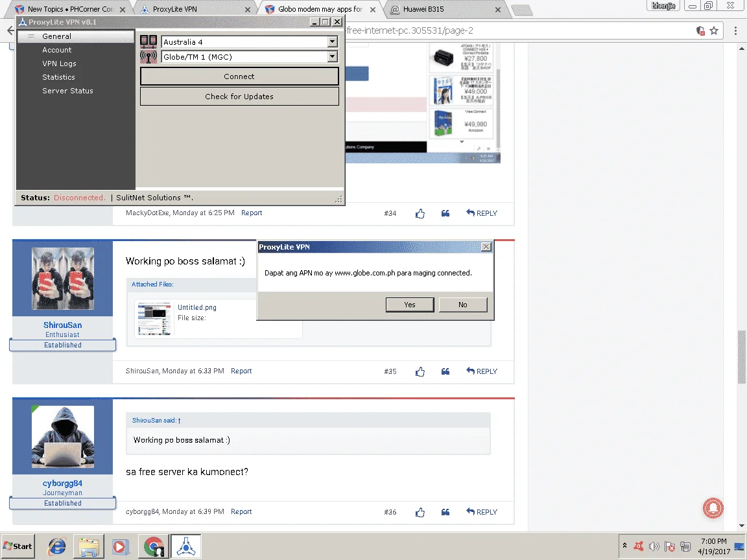Open the Windows Start menu
The height and width of the screenshot is (560, 747).
[18, 546]
